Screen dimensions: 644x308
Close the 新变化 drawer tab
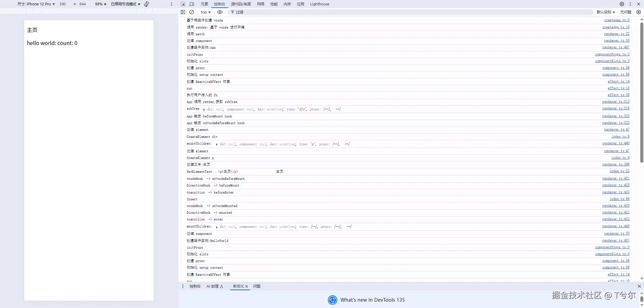pyautogui.click(x=247, y=286)
